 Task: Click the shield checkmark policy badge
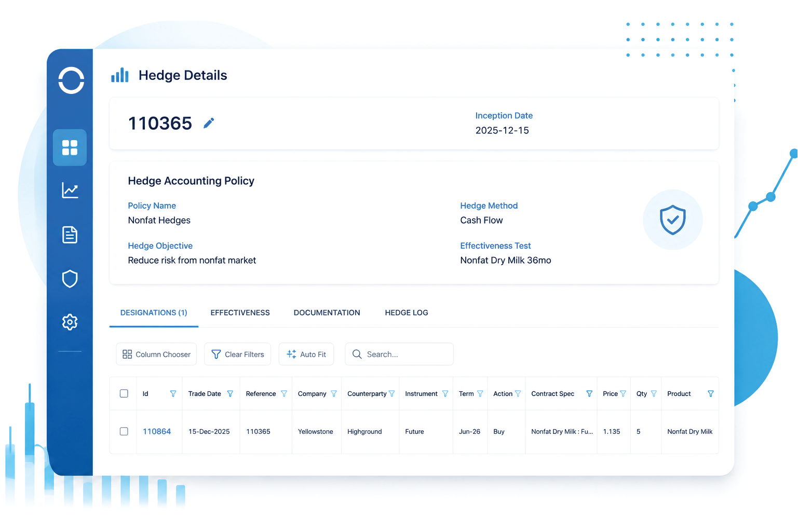pyautogui.click(x=673, y=220)
